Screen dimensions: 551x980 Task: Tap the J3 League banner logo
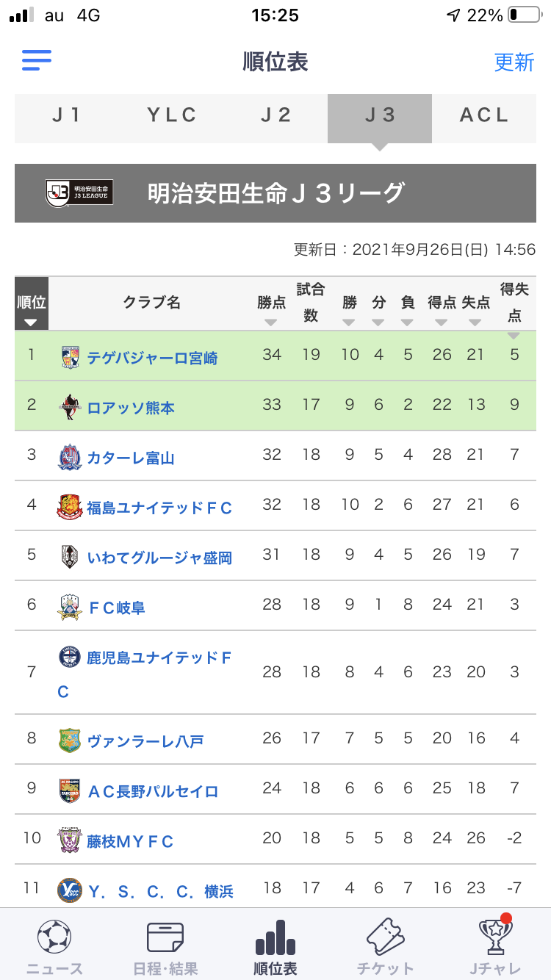click(79, 192)
